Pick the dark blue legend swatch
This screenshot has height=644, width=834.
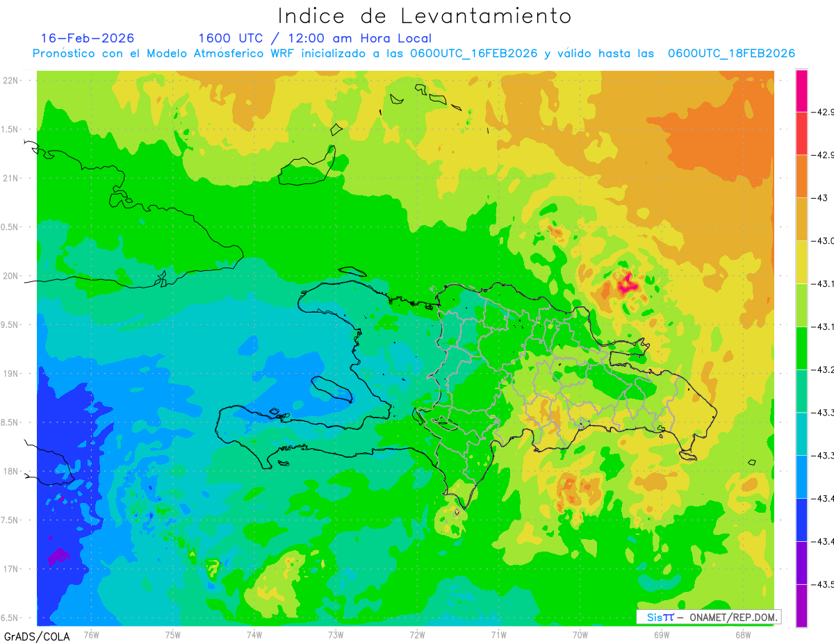[801, 520]
